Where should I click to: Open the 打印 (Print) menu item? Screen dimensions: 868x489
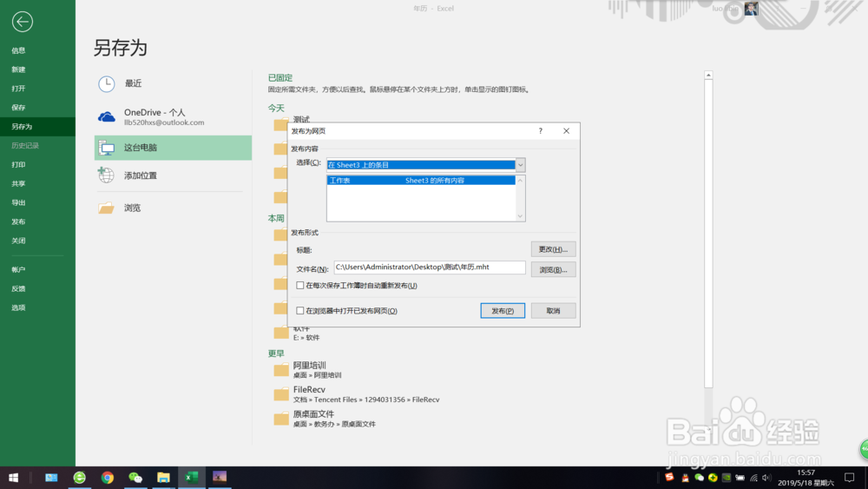pos(19,164)
